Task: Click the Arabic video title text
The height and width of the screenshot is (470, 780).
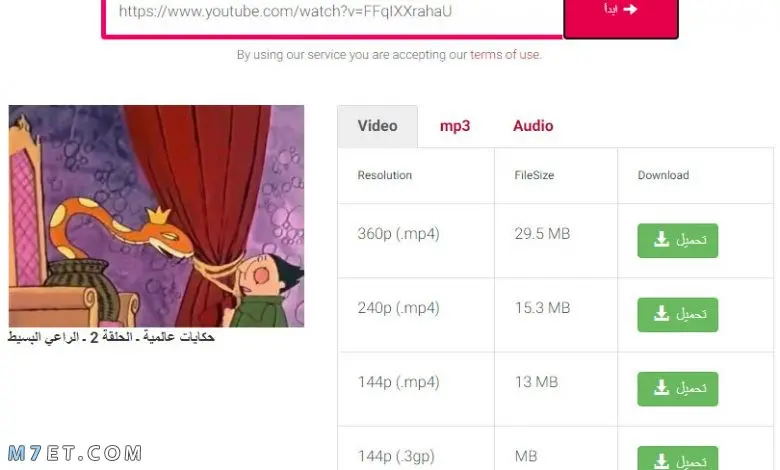Action: (x=111, y=337)
